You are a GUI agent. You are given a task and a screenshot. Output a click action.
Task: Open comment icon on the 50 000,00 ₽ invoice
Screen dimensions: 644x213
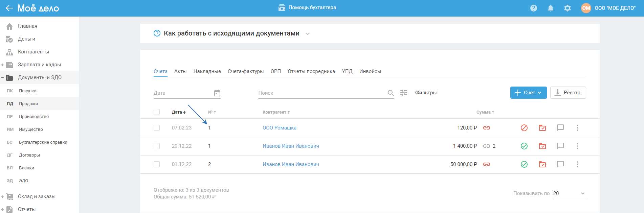560,164
